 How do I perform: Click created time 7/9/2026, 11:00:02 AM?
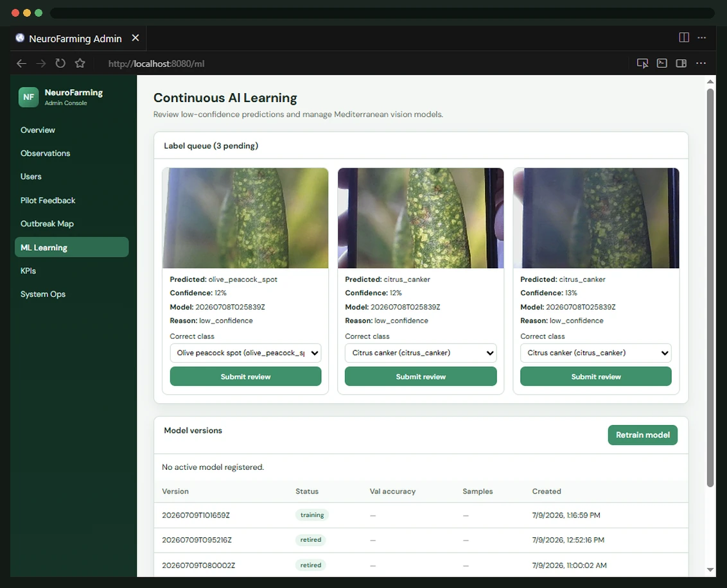[570, 566]
